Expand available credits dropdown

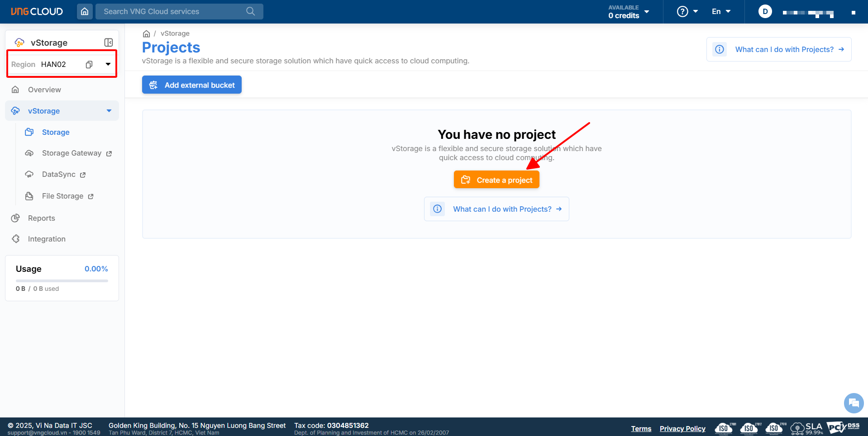coord(647,11)
